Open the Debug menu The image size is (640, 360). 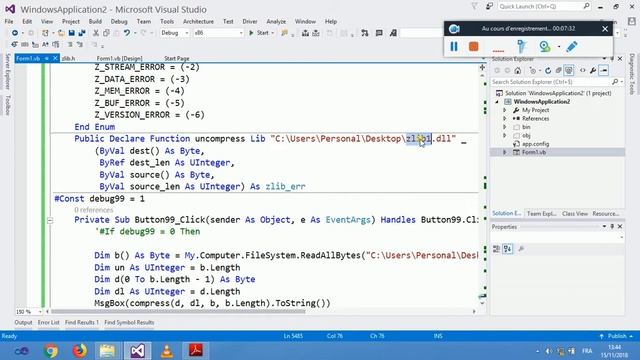pos(119,21)
